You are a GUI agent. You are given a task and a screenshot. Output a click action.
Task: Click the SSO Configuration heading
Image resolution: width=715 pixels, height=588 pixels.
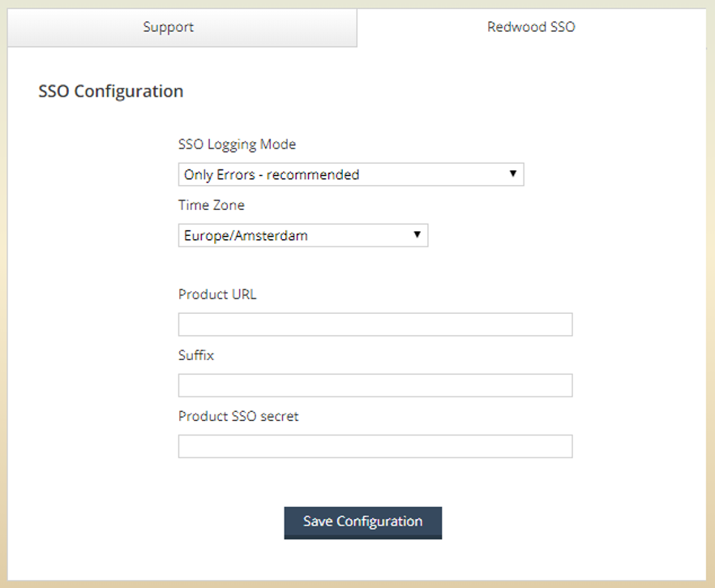point(111,92)
